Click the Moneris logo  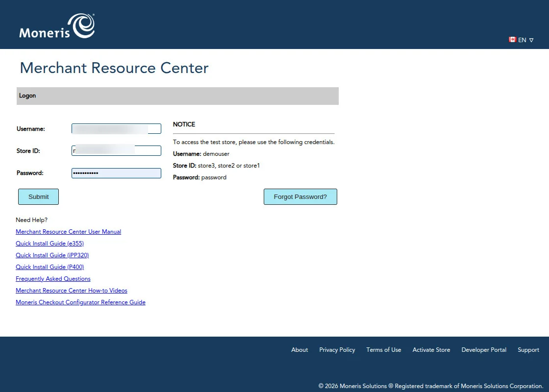(57, 26)
